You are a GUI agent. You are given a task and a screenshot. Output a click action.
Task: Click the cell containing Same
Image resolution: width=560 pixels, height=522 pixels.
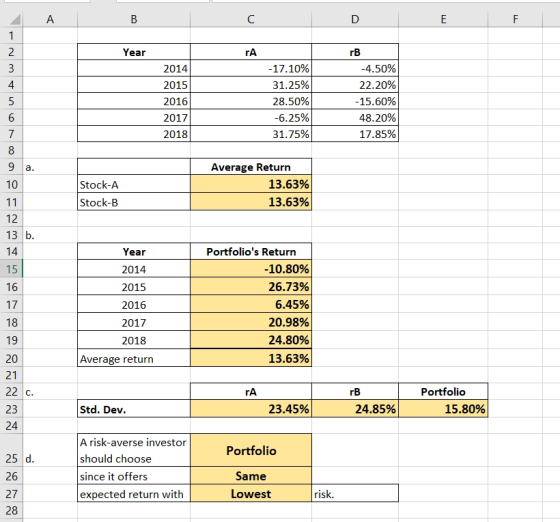(x=251, y=476)
